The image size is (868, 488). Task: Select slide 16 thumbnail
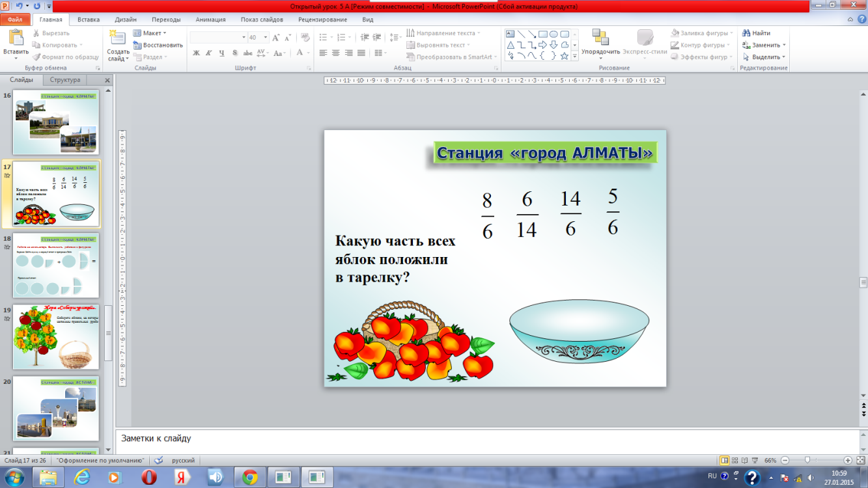[56, 122]
